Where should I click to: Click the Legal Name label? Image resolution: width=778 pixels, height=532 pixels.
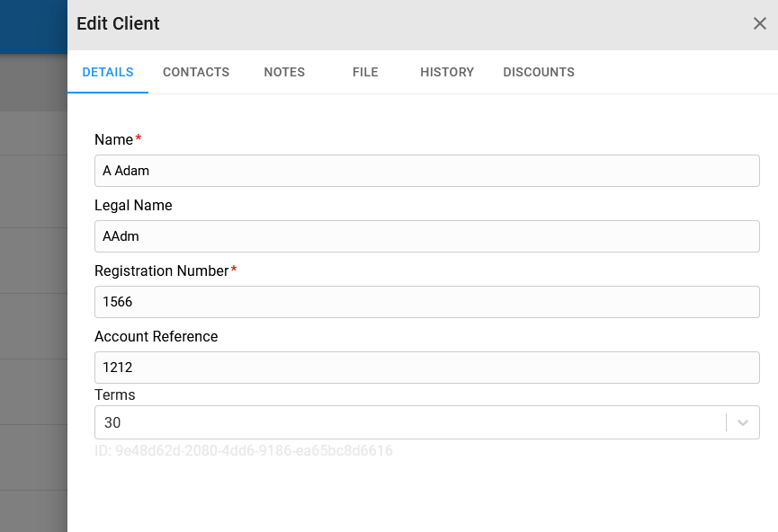(133, 205)
